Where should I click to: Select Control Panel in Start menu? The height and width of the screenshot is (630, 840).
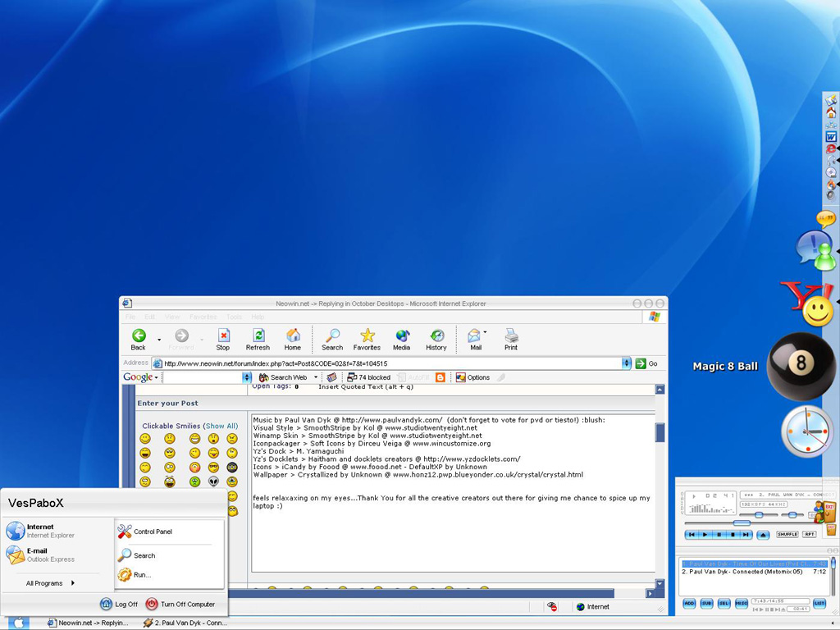pyautogui.click(x=153, y=532)
